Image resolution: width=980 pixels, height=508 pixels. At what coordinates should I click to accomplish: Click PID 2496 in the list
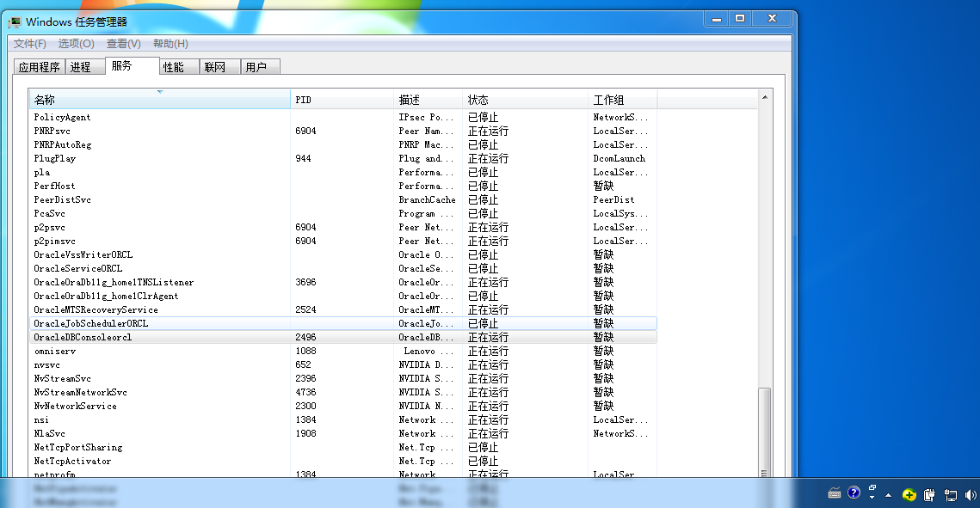[305, 337]
